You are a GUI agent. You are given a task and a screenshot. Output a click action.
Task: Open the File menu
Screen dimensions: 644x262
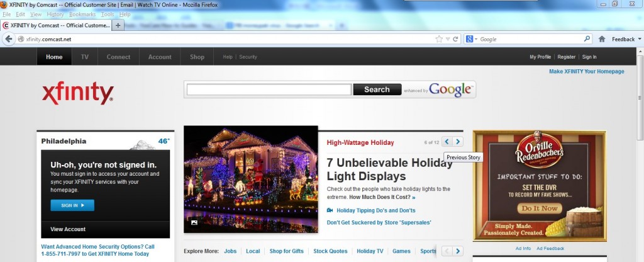[7, 14]
